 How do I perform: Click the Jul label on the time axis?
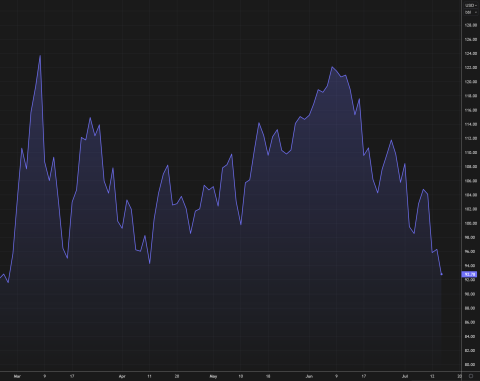click(x=405, y=376)
